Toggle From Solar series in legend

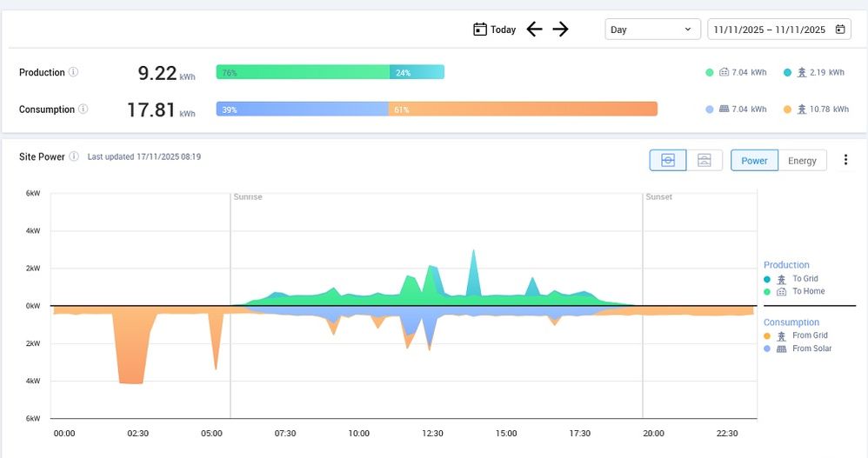pos(798,348)
